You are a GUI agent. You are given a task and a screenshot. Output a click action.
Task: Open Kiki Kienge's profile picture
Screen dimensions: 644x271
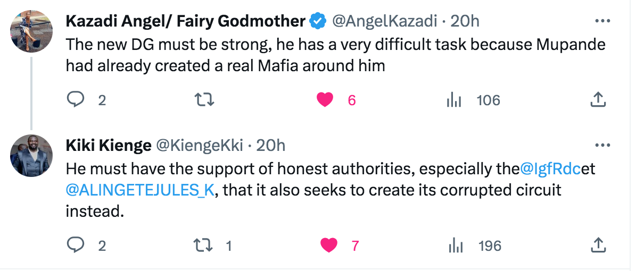click(32, 155)
